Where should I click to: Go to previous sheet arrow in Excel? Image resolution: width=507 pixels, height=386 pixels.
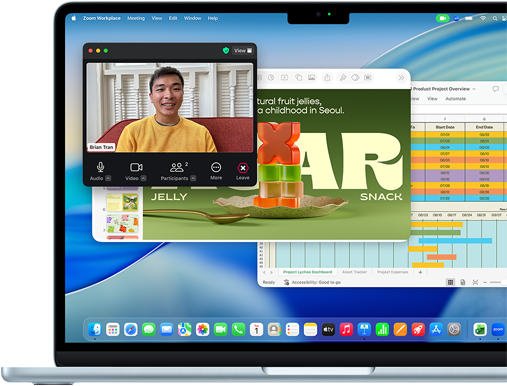264,272
